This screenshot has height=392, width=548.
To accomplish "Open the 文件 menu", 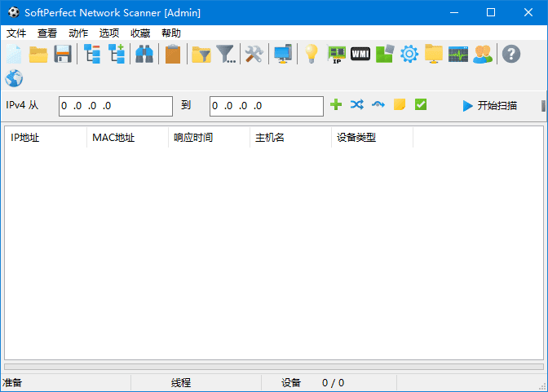I will pyautogui.click(x=16, y=33).
